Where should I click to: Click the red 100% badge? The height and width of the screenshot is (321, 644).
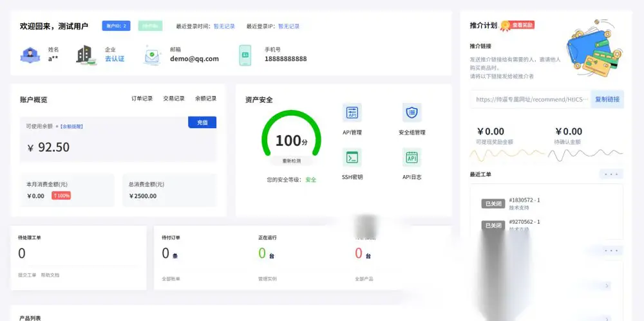coord(61,196)
